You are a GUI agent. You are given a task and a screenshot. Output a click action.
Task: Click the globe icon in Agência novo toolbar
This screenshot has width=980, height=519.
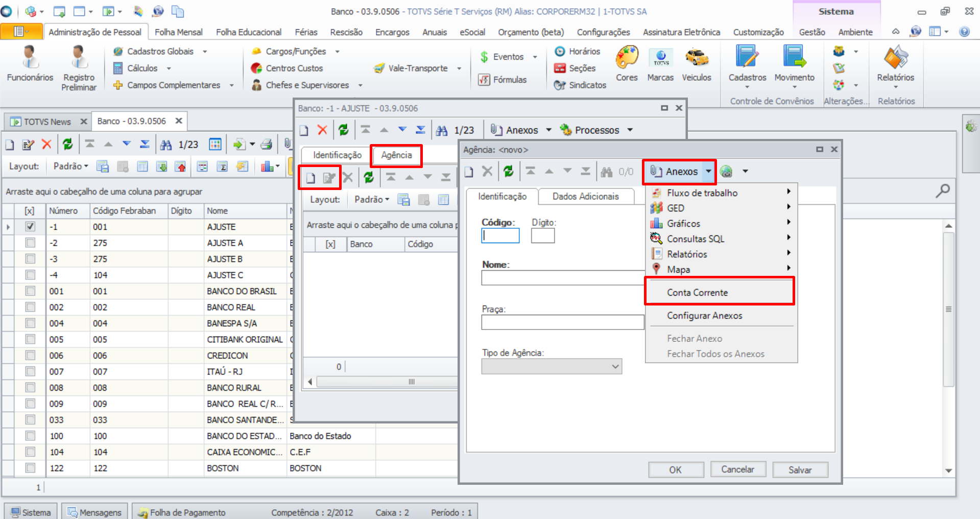click(726, 172)
